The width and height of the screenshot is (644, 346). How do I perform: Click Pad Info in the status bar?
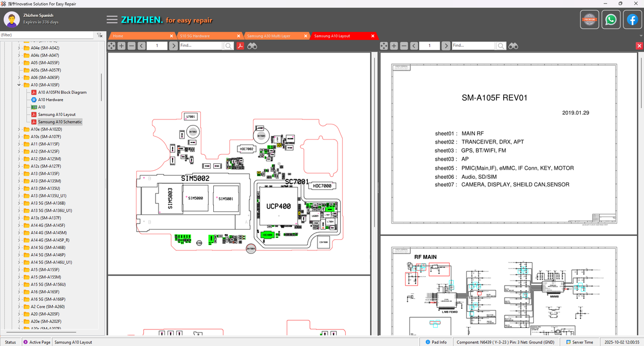[x=436, y=342]
